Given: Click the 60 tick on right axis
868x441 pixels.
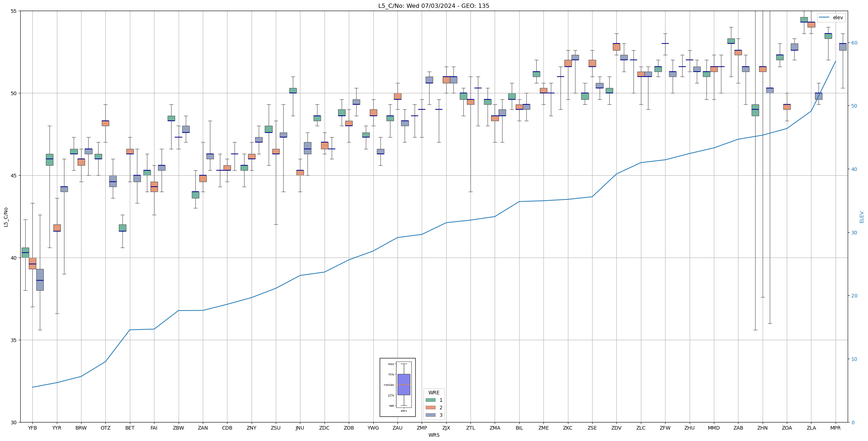Looking at the screenshot, I should point(854,43).
